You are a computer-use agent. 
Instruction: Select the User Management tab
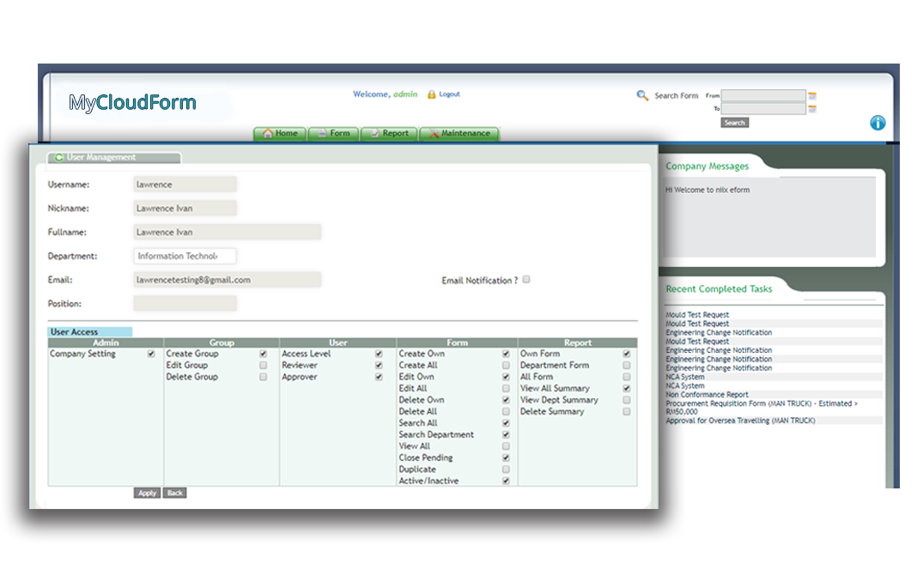tap(112, 158)
